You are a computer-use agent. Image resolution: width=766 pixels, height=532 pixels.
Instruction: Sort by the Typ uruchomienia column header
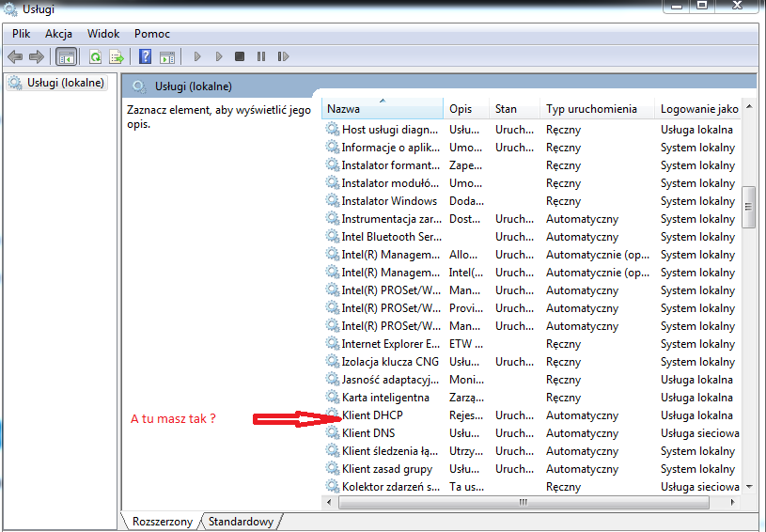click(591, 109)
